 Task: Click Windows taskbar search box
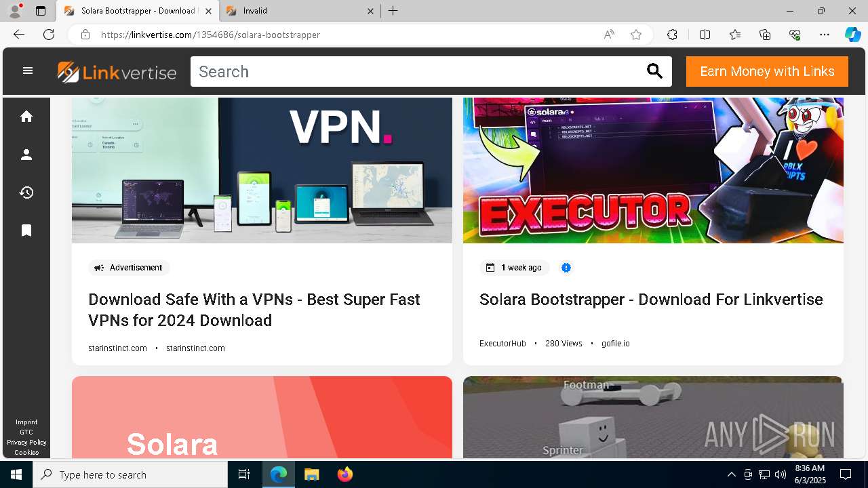pyautogui.click(x=130, y=474)
